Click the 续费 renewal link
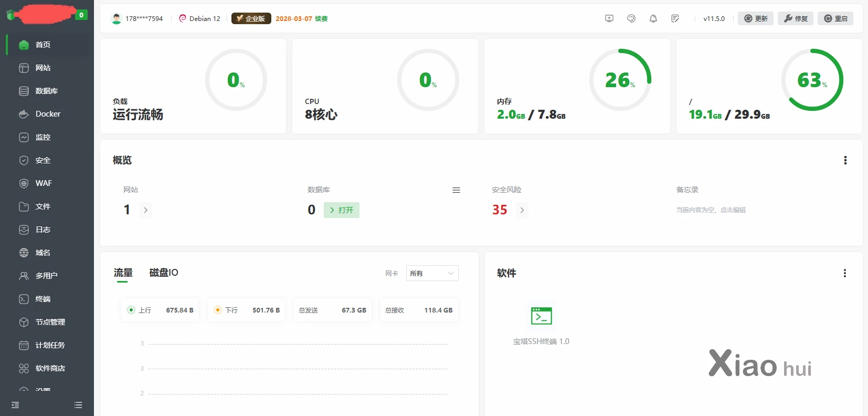Screen dimensions: 868x416 (x=321, y=18)
